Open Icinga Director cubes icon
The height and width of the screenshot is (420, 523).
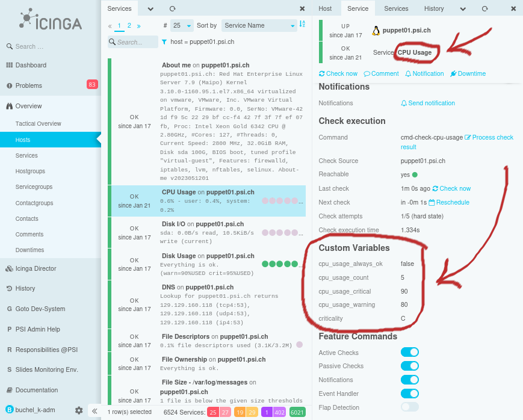pos(10,268)
